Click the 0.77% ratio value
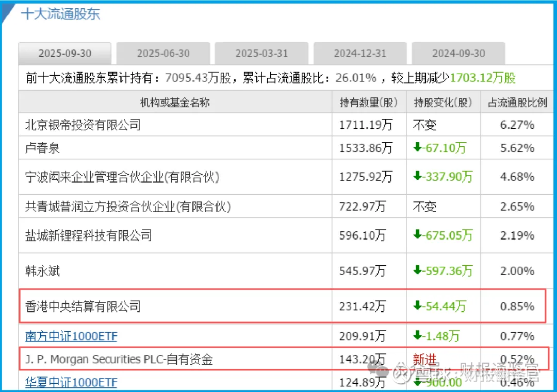The width and height of the screenshot is (557, 392). click(517, 336)
